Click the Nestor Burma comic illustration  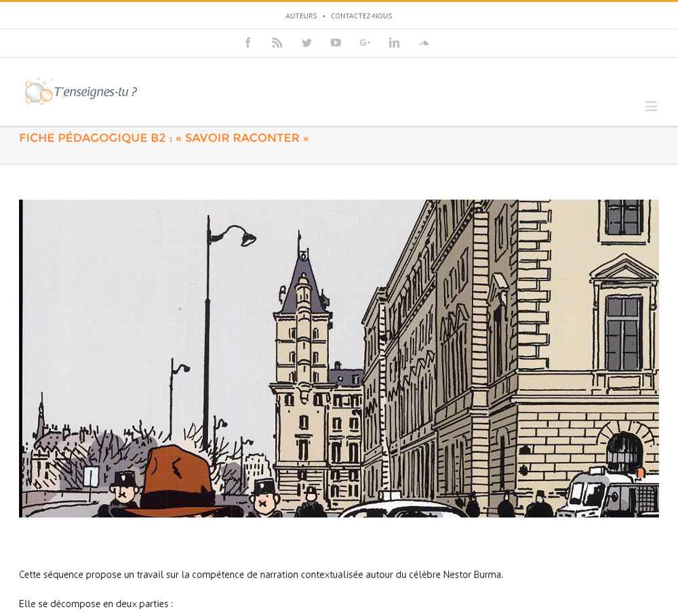(339, 358)
